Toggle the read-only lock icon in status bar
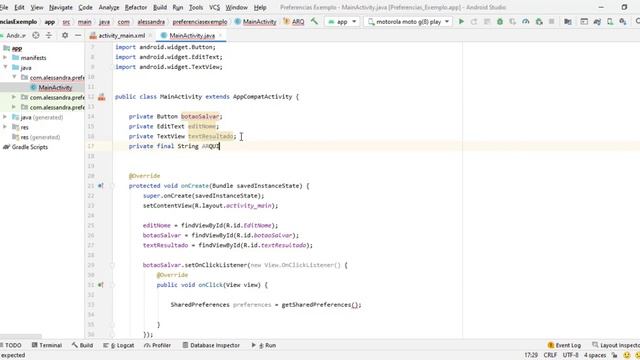 pos(614,356)
